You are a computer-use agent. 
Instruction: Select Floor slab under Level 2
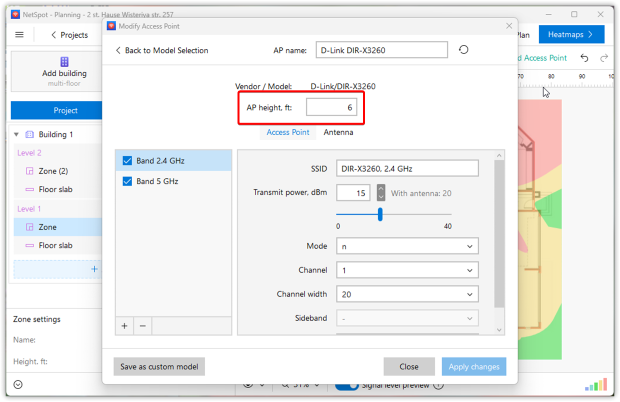tap(55, 189)
